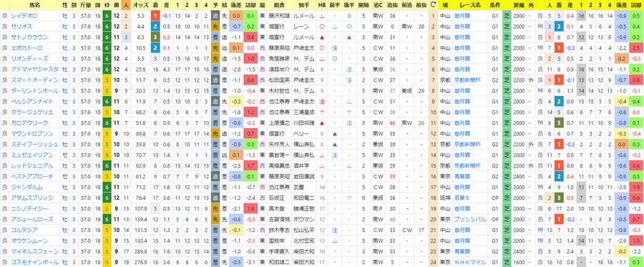Open the ステイフーリッシュ horse link
Image resolution: width=644 pixels, height=267 pixels.
35,144
